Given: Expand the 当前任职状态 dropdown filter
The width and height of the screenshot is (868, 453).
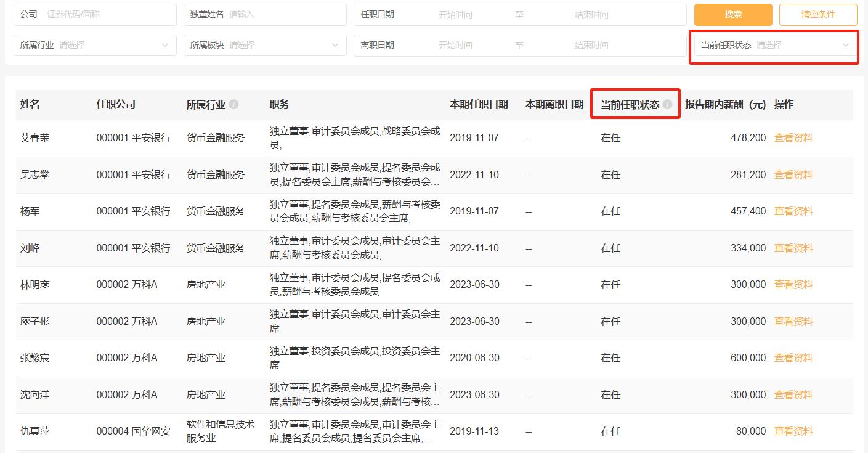Looking at the screenshot, I should 776,45.
